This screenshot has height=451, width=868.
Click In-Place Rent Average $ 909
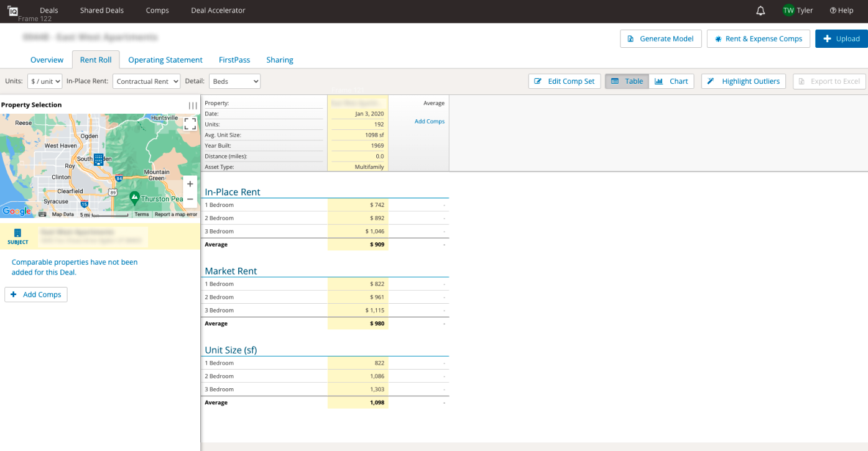pos(377,245)
